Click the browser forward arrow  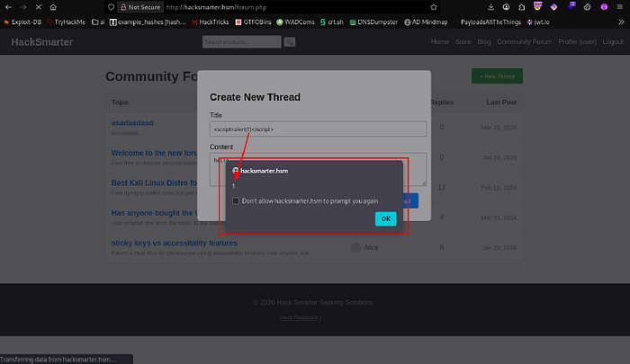coord(22,7)
